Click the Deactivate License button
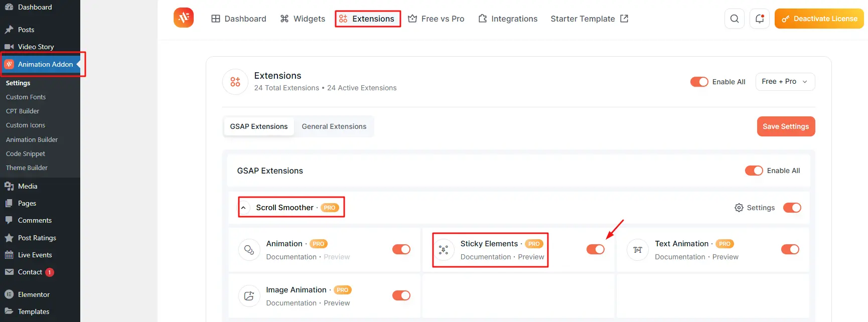 tap(819, 19)
